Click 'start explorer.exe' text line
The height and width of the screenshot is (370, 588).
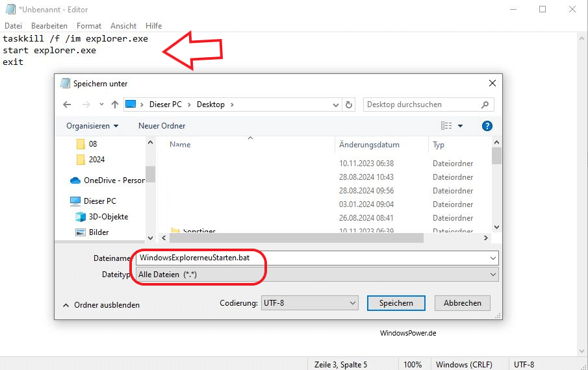point(49,50)
